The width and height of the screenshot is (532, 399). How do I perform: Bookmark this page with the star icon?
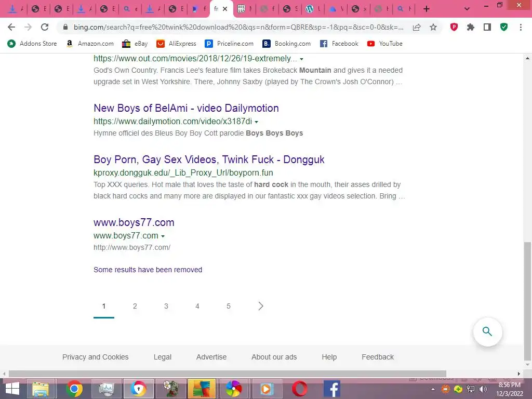point(433,27)
